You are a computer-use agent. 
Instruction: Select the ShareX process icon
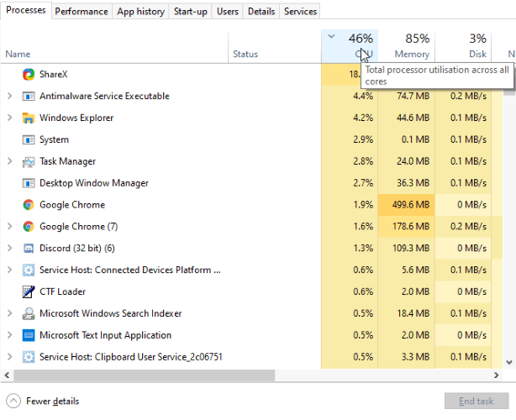[29, 74]
